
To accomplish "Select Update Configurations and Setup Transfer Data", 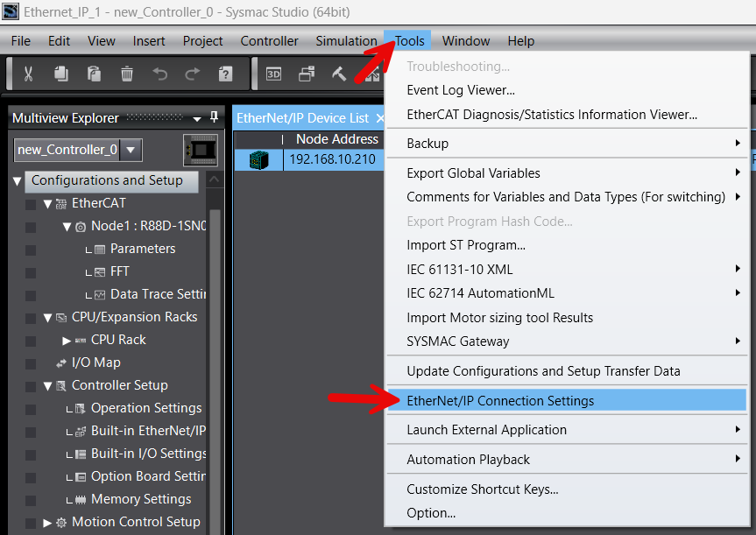I will click(x=567, y=371).
